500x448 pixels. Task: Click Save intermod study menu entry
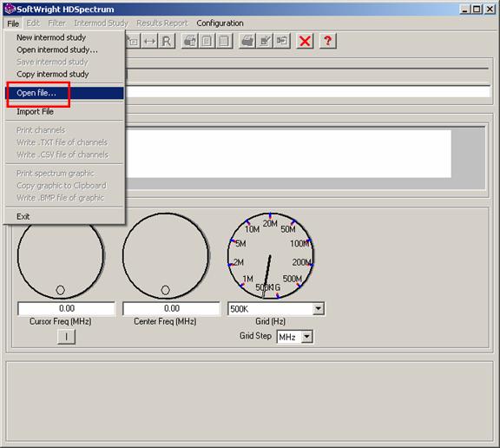(x=52, y=62)
